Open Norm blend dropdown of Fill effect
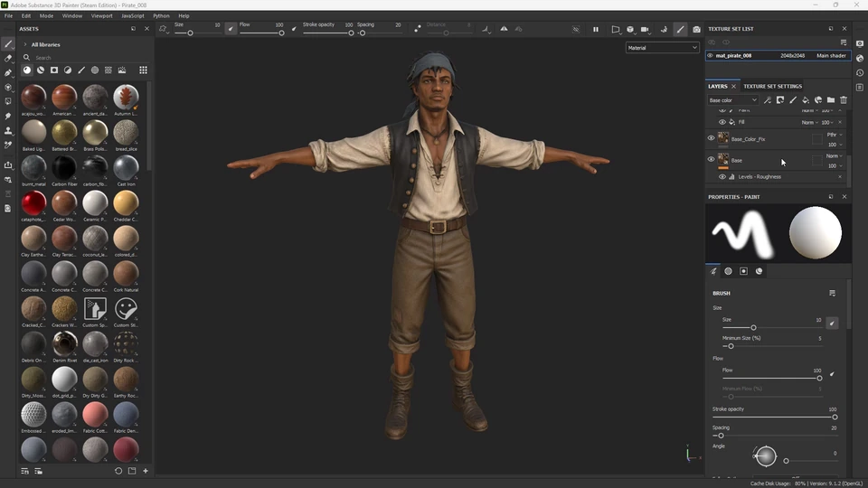Image resolution: width=868 pixels, height=488 pixels. [809, 122]
